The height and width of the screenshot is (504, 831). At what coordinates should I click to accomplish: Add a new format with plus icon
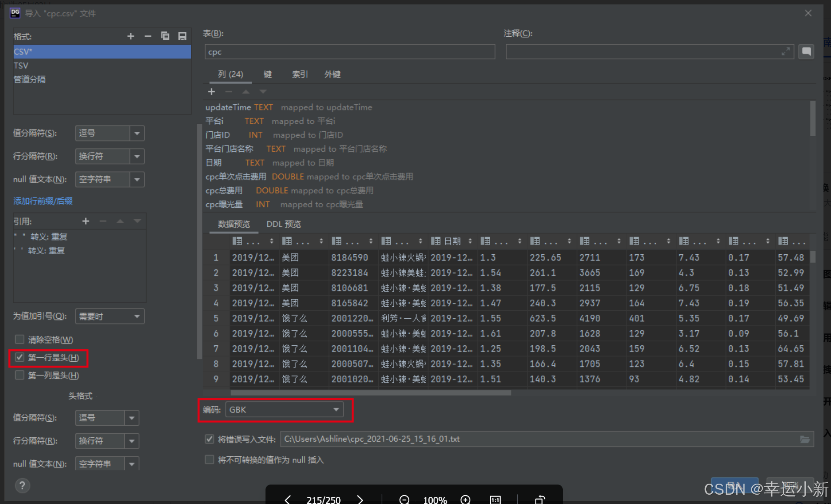point(131,36)
